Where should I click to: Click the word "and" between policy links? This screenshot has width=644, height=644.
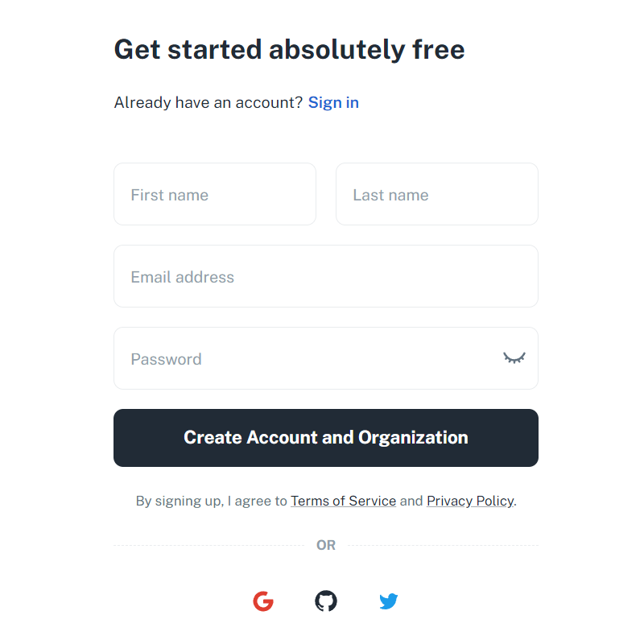coord(411,501)
